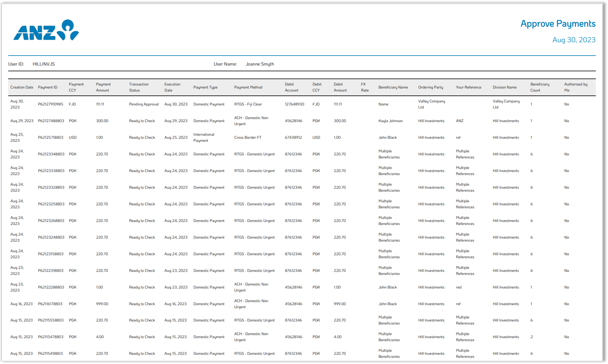Click the Approve Payments title
The image size is (608, 364).
557,24
